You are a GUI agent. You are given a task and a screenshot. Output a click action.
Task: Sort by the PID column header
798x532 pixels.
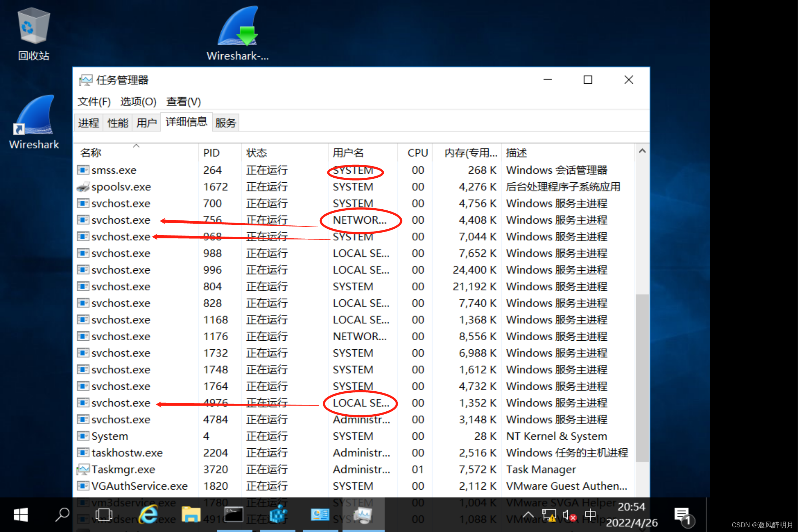[x=211, y=153]
